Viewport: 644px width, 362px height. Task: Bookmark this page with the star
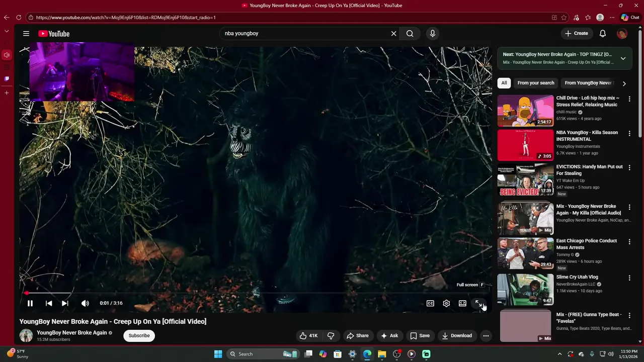564,18
